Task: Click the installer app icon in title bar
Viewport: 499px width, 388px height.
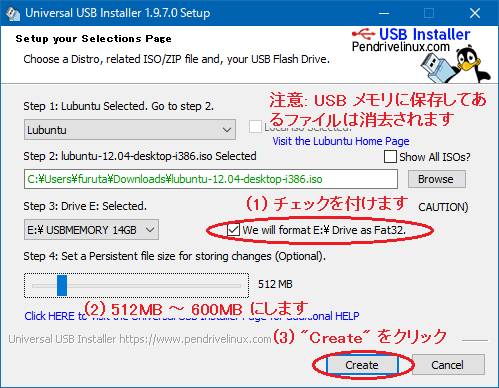Action: tap(13, 13)
